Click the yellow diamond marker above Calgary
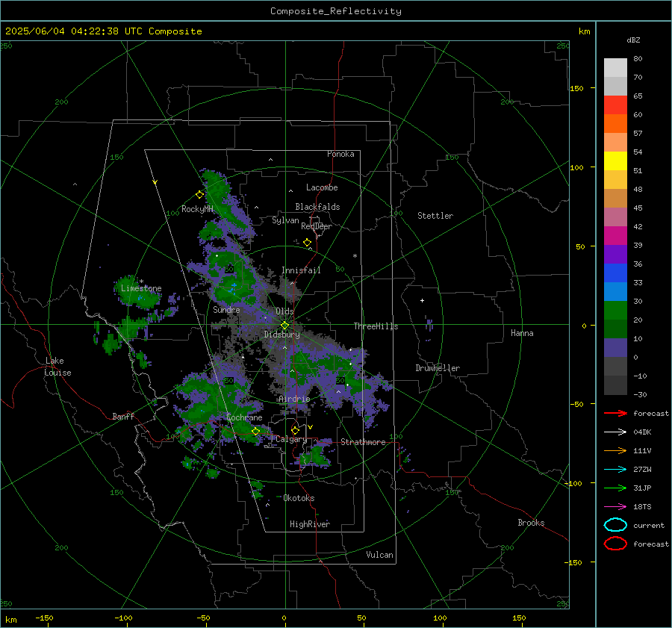 coord(295,430)
